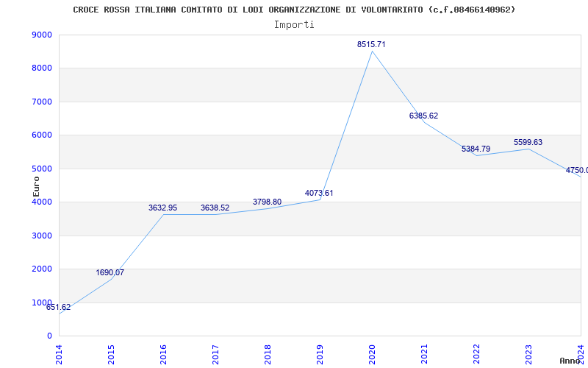Select the 3798.80 data label

[267, 202]
